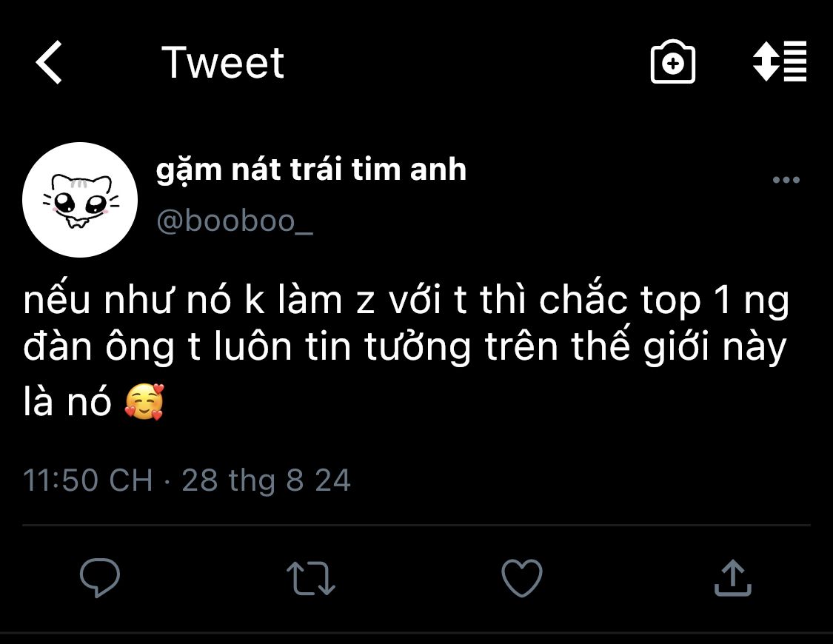Image resolution: width=833 pixels, height=644 pixels.
Task: Go back using the left arrow
Action: pyautogui.click(x=49, y=62)
